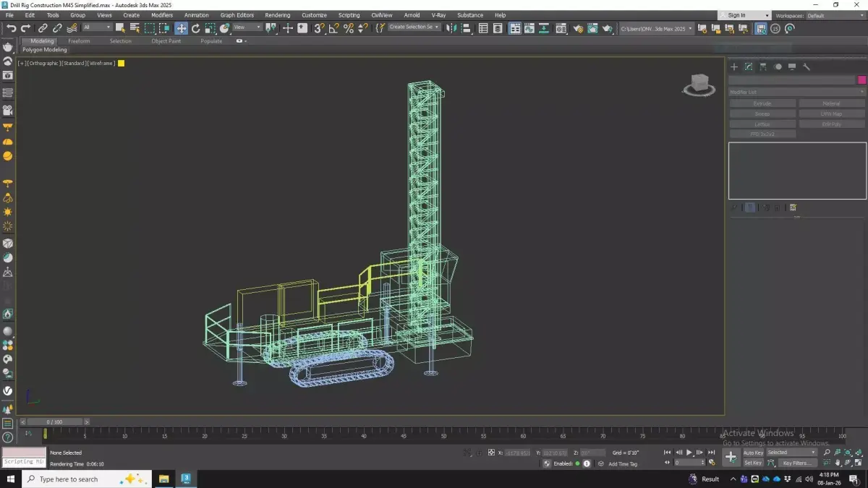Open the Create Selection Set dropdown
868x488 pixels.
414,27
